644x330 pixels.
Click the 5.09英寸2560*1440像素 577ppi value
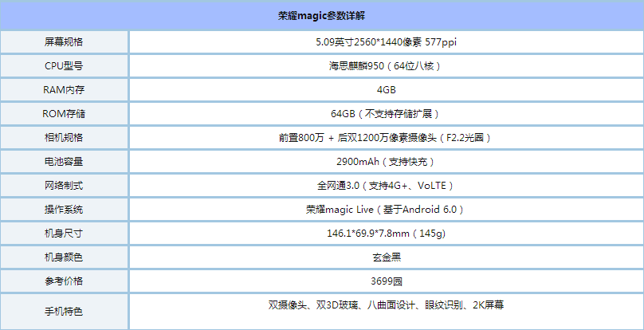pyautogui.click(x=386, y=42)
